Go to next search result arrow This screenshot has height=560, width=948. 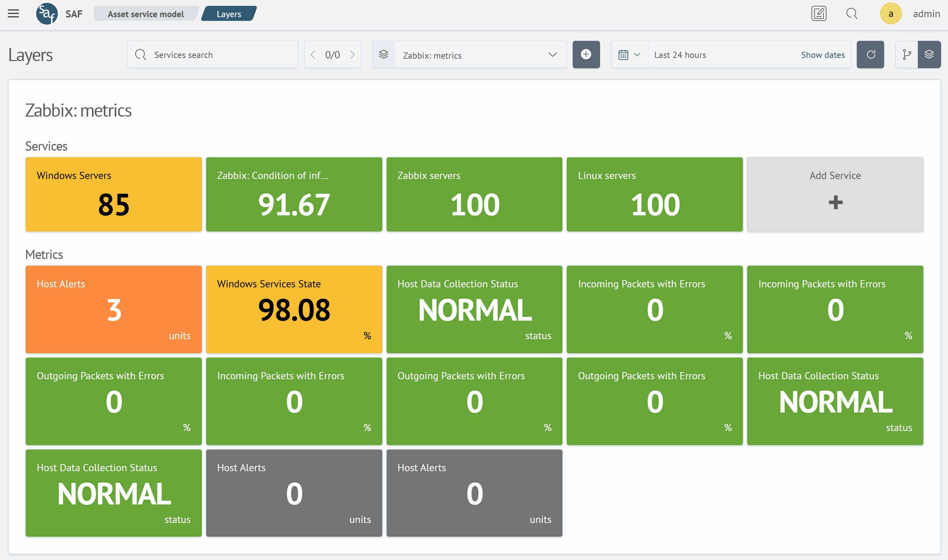[353, 55]
